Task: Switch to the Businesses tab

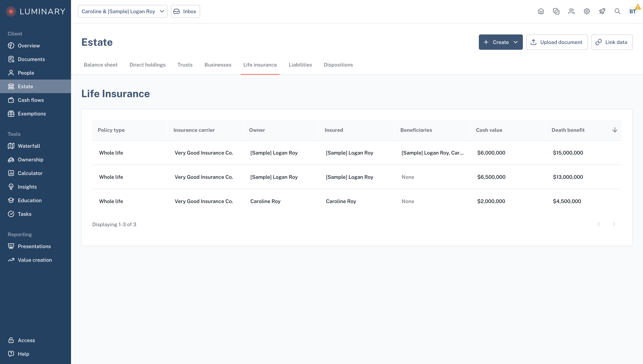Action: pos(218,65)
